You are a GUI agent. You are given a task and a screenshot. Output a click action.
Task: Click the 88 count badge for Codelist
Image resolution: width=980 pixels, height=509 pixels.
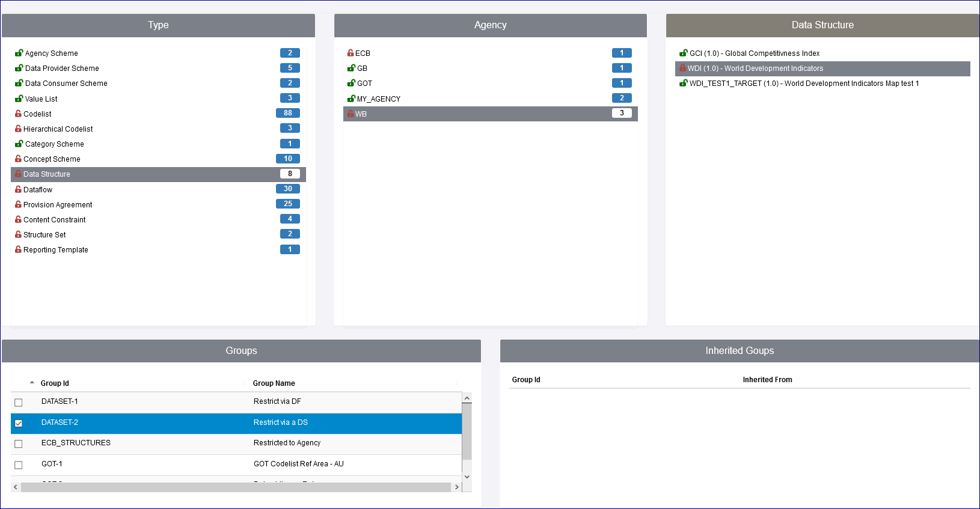(x=288, y=113)
